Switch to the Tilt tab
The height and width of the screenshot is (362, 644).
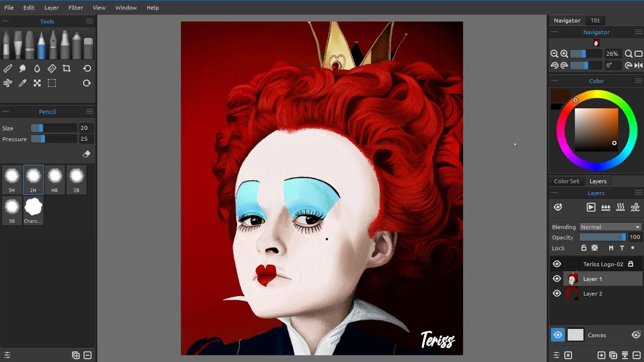[x=595, y=20]
